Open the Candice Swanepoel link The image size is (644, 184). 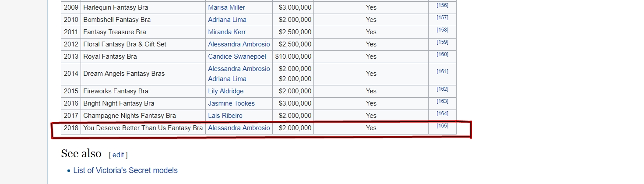pos(238,57)
